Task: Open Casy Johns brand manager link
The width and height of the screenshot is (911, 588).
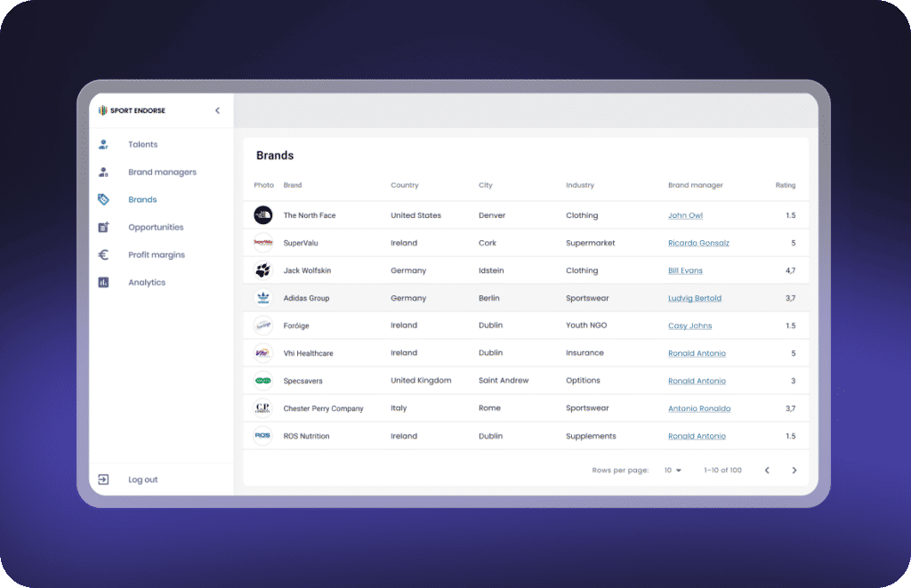Action: click(689, 326)
